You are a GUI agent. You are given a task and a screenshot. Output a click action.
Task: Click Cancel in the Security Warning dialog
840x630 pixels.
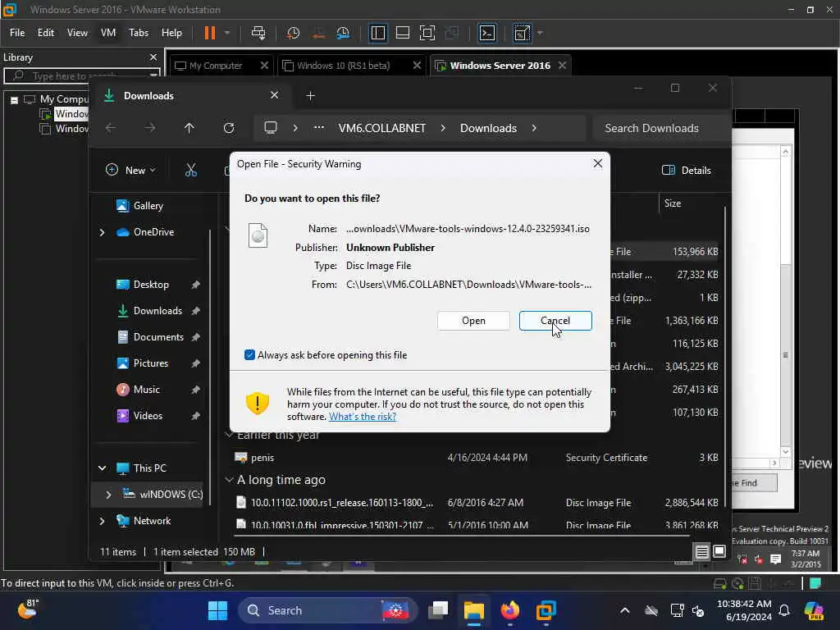(x=555, y=321)
